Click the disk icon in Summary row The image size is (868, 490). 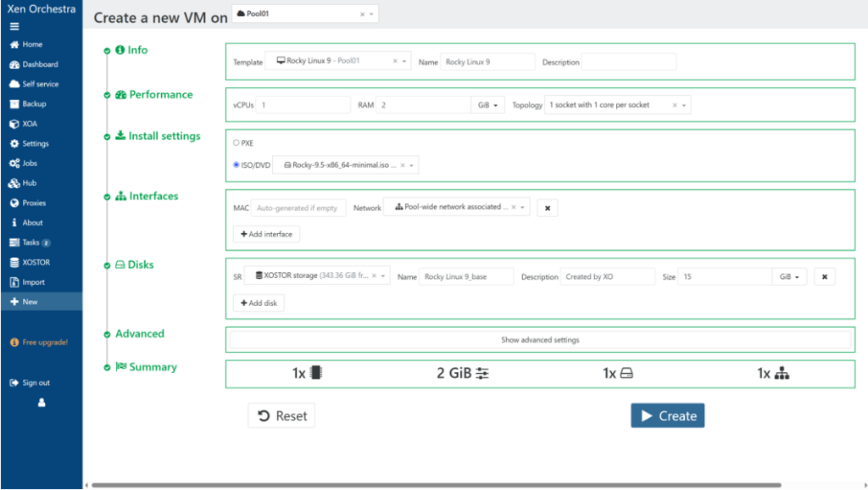pos(626,373)
